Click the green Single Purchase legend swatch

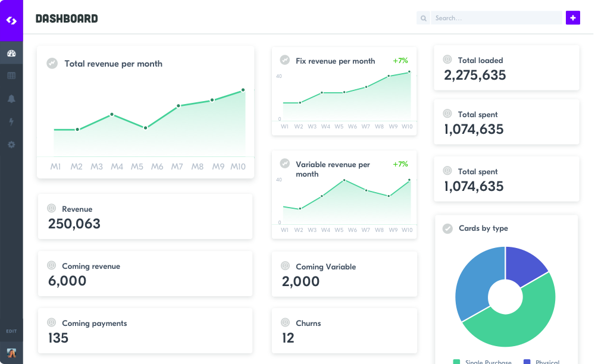(456, 361)
